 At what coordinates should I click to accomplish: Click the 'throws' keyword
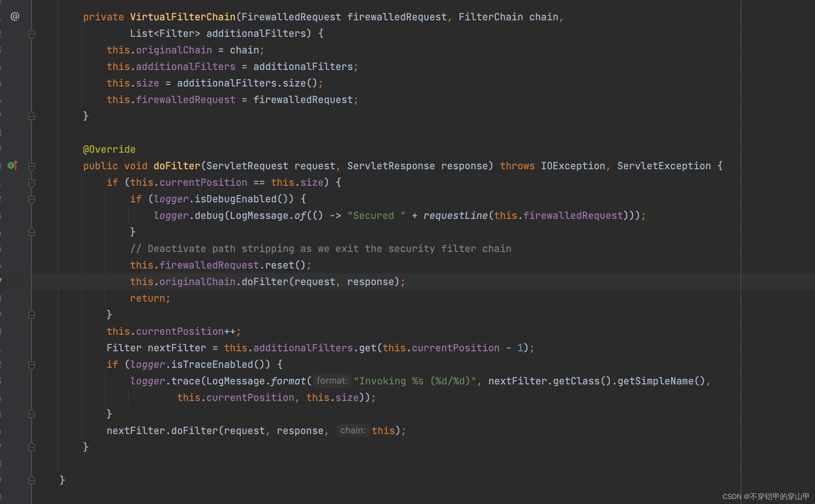pos(517,166)
